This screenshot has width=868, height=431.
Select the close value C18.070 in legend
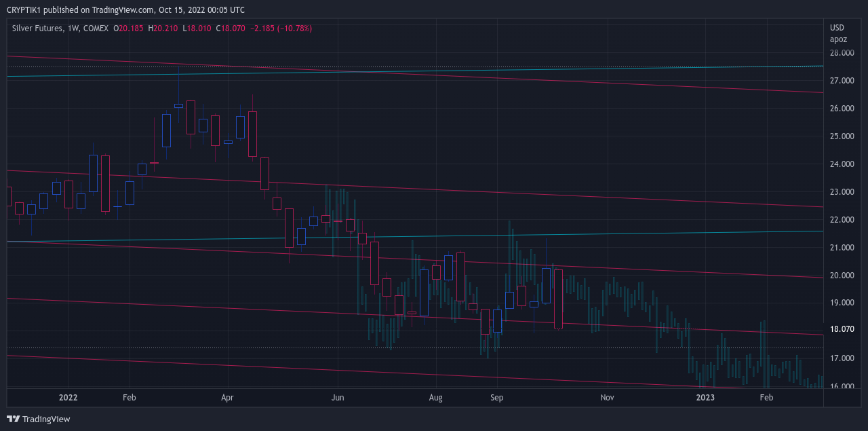(231, 29)
